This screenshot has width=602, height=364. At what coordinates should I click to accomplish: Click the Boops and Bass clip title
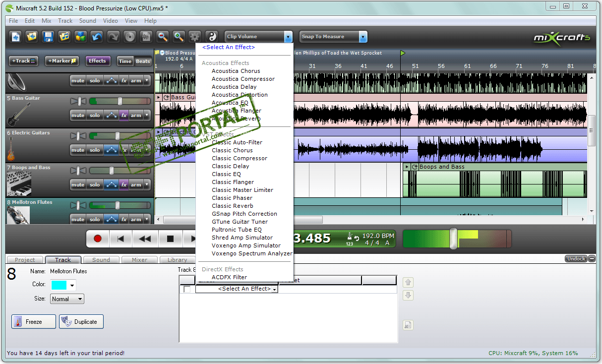[x=442, y=167]
